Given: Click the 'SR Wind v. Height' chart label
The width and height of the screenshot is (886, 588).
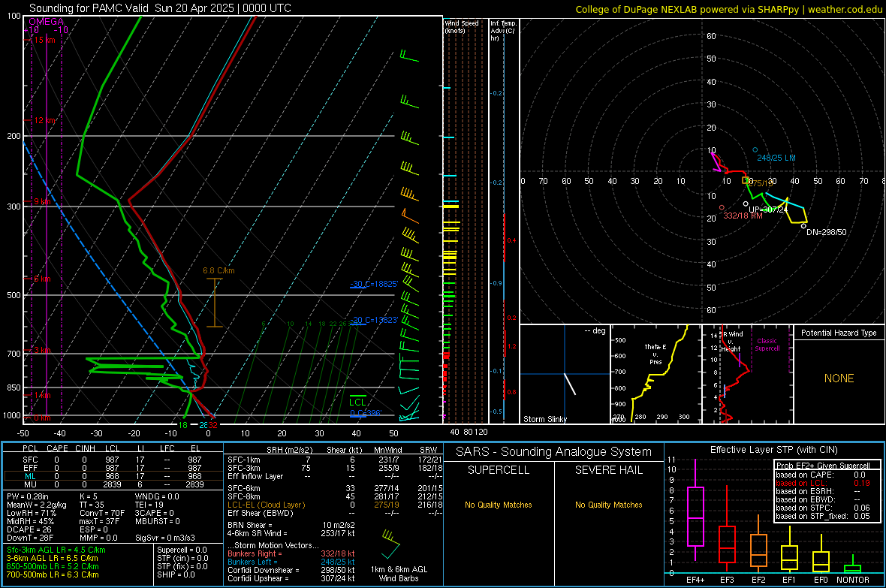Looking at the screenshot, I should tap(731, 342).
